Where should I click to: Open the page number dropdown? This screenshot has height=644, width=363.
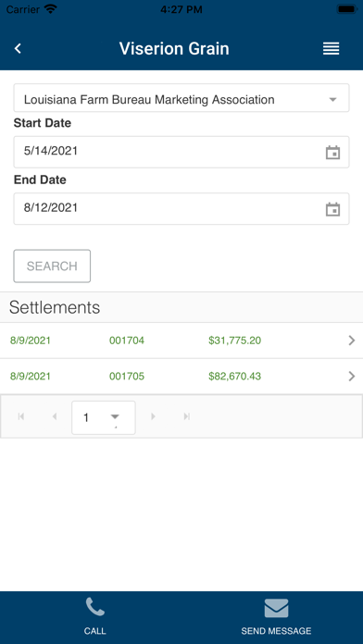103,417
